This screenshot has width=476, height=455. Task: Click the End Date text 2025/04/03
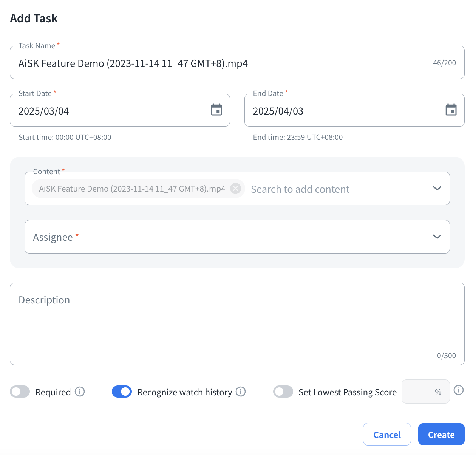(x=278, y=111)
